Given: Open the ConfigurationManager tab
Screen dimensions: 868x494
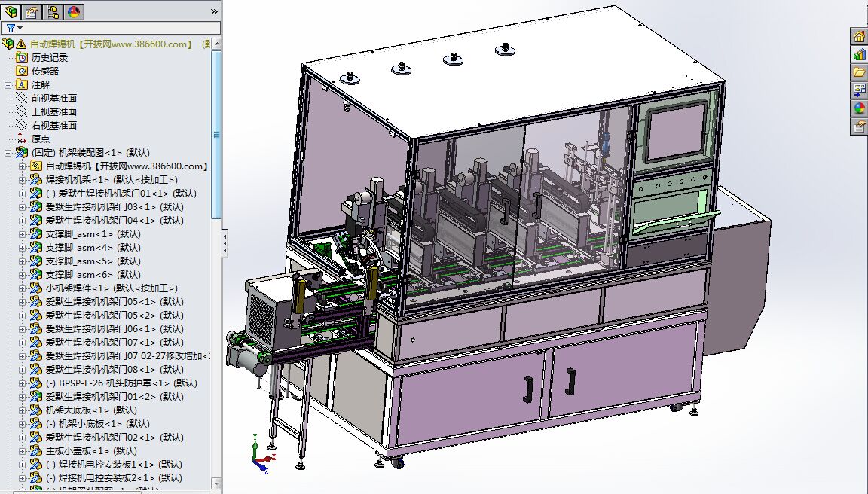Looking at the screenshot, I should coord(53,11).
